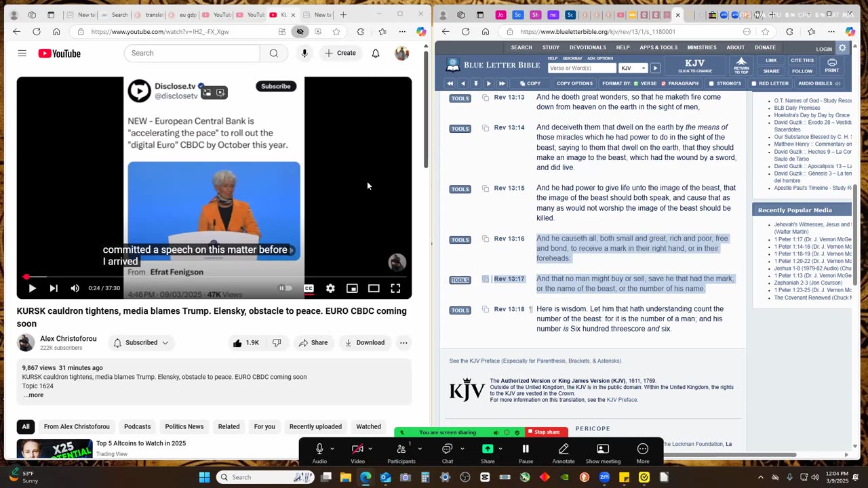Image resolution: width=868 pixels, height=488 pixels.
Task: Click Return to Top icon
Action: coord(741,65)
